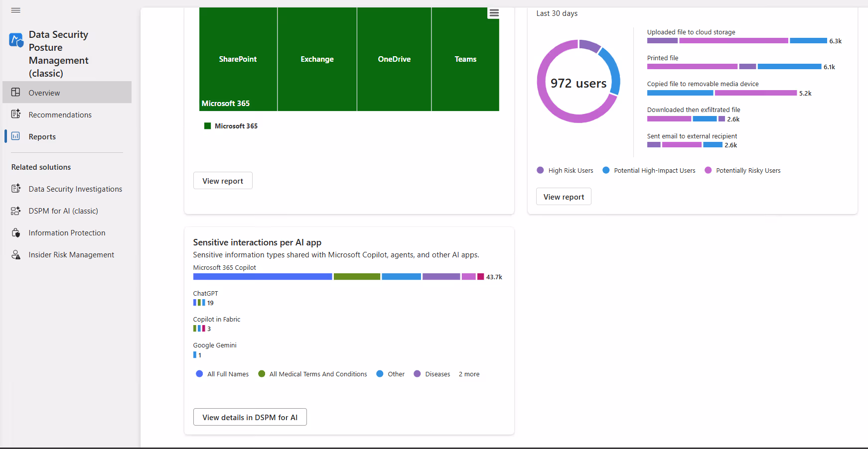868x449 pixels.
Task: Click the Microsoft 365 Copilot interactions bar
Action: (x=338, y=277)
